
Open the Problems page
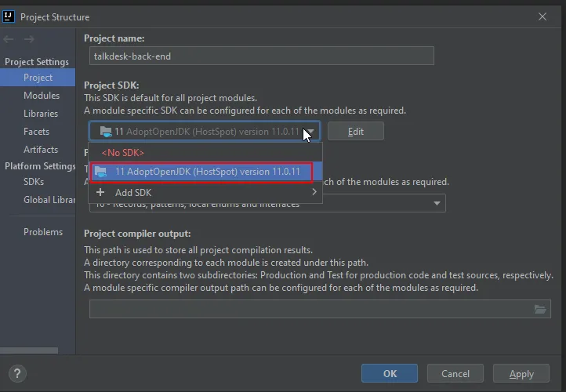[43, 232]
